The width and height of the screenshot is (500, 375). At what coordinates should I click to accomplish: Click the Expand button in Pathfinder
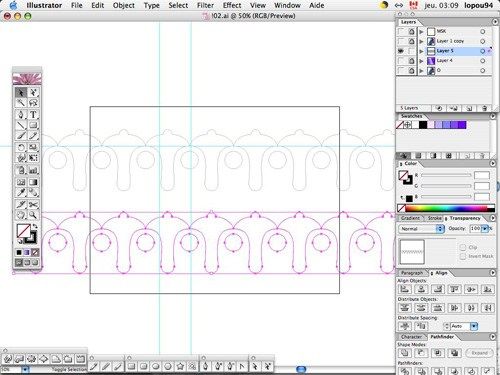[x=479, y=353]
